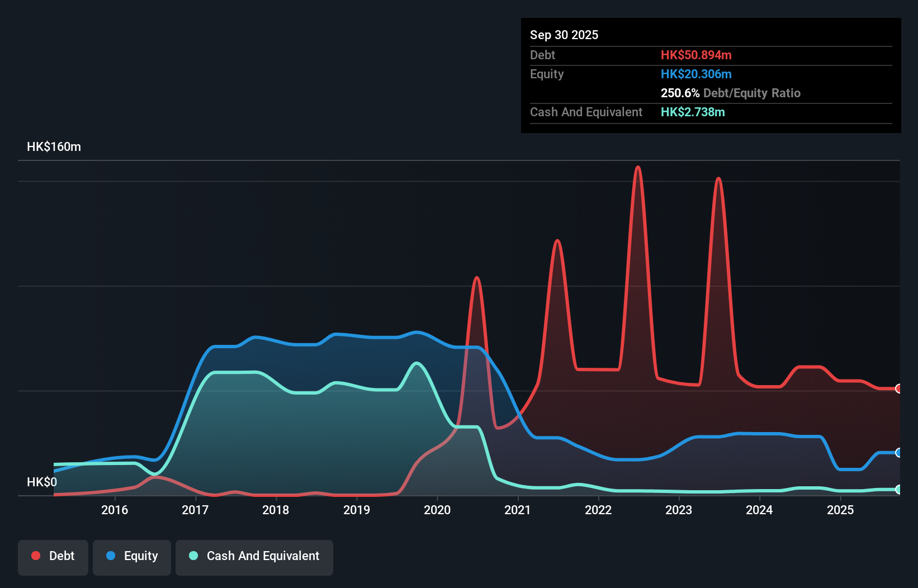The width and height of the screenshot is (918, 588).
Task: Click the blue Equity legend dot
Action: coord(111,556)
